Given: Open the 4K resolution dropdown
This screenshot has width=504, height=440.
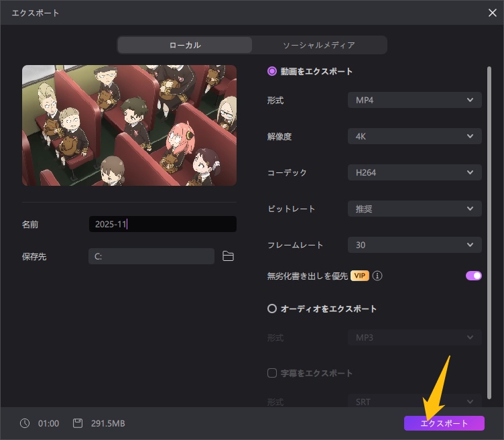Looking at the screenshot, I should point(415,136).
